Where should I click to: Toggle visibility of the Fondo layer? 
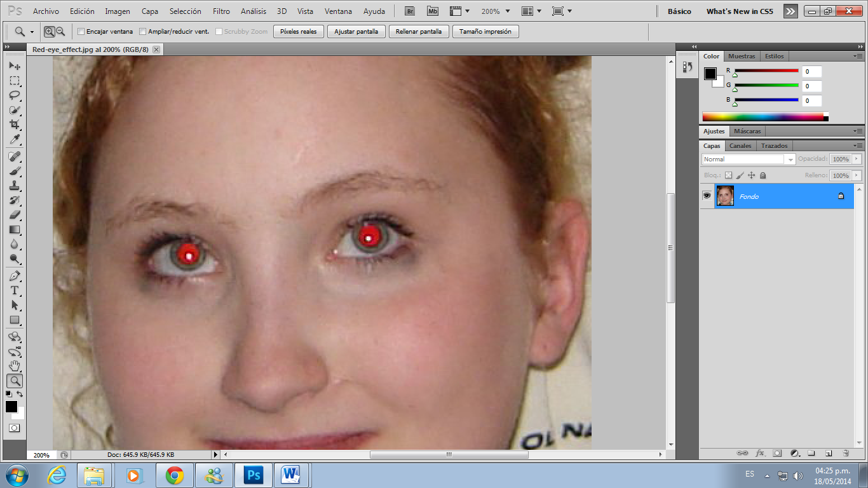coord(707,196)
